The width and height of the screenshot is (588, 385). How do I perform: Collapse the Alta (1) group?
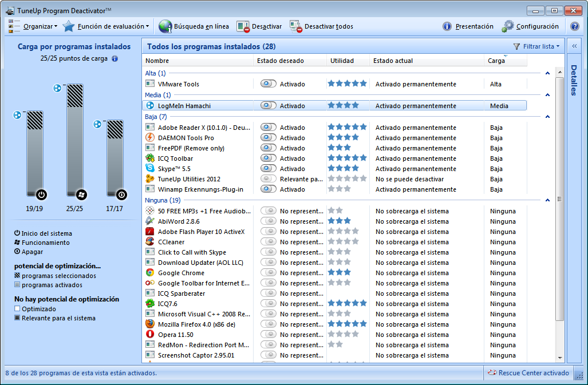tap(547, 73)
